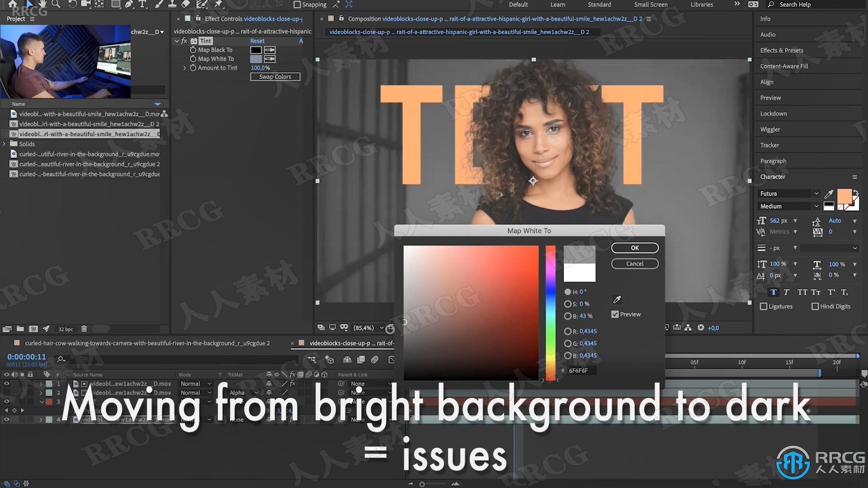The width and height of the screenshot is (868, 488).
Task: Select the Effects and Presets panel tab
Action: [782, 50]
